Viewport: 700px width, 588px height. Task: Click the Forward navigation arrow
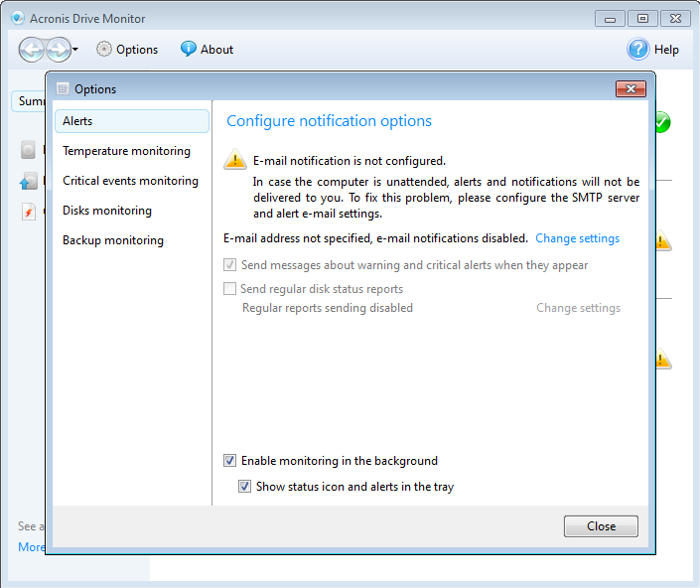(59, 50)
